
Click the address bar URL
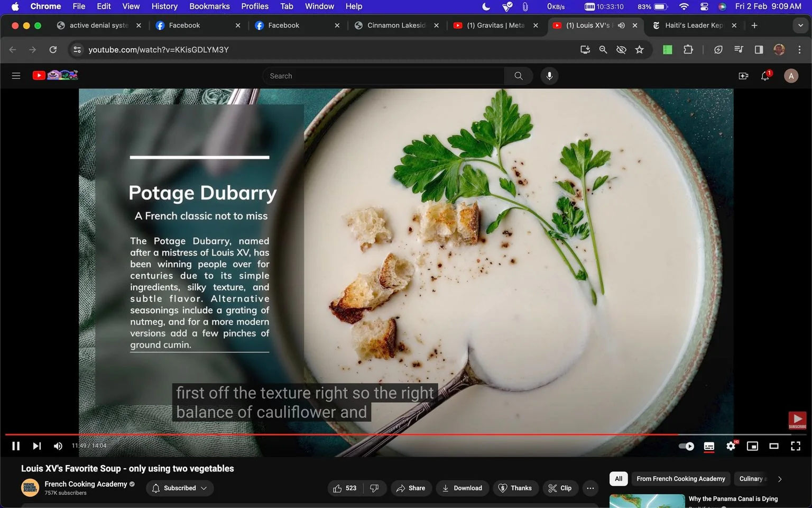click(159, 50)
